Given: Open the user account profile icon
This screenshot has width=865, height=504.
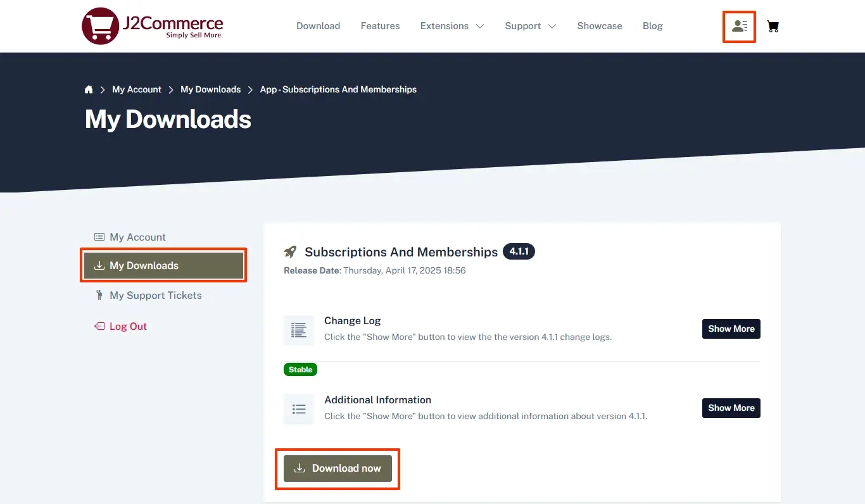Looking at the screenshot, I should tap(739, 27).
